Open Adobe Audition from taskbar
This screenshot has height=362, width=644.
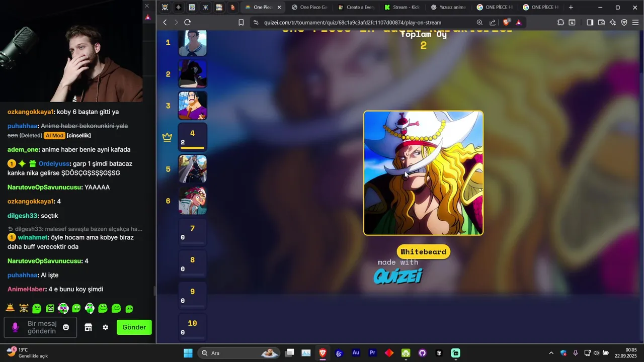[x=356, y=353]
